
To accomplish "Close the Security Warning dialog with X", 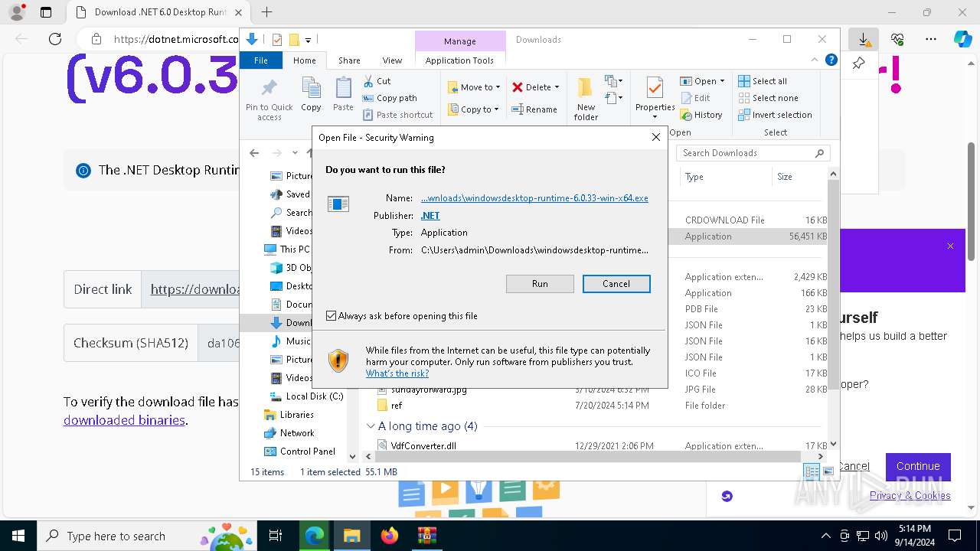I will [655, 138].
